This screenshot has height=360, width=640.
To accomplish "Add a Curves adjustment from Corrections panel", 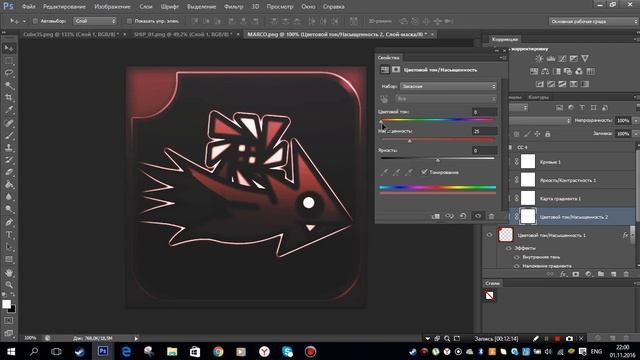I will (x=562, y=59).
